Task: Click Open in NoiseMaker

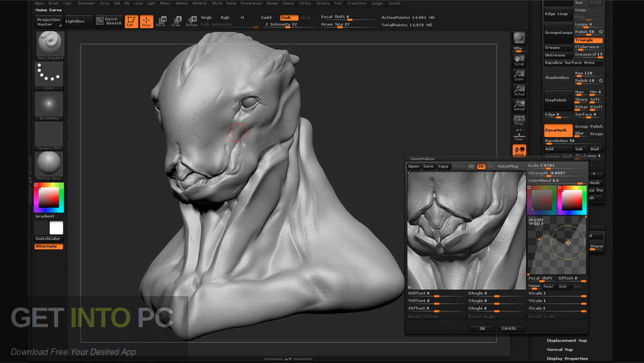Action: point(414,166)
